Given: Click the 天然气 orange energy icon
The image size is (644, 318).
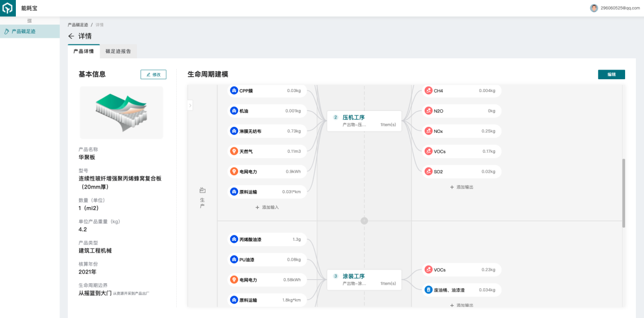Looking at the screenshot, I should 234,151.
